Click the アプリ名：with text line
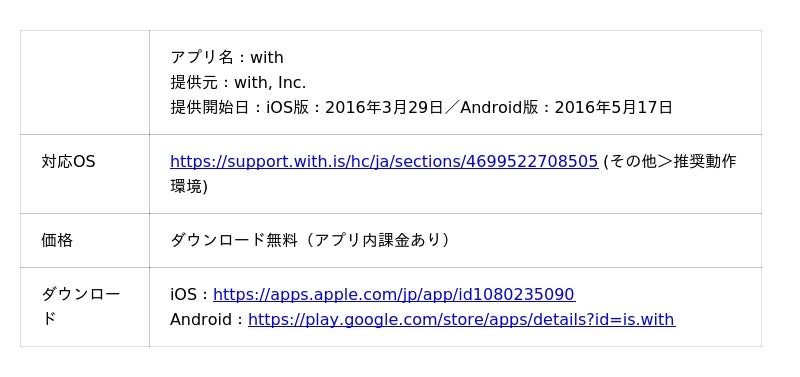Image resolution: width=800 pixels, height=377 pixels. pos(227,57)
